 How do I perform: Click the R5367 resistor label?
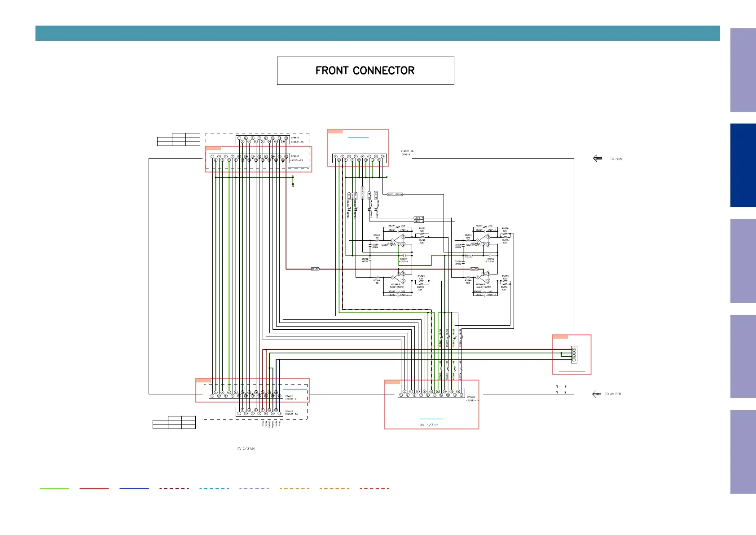[377, 235]
